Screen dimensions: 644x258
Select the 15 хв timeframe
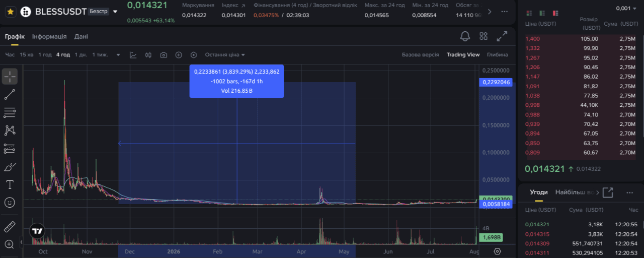pos(27,55)
